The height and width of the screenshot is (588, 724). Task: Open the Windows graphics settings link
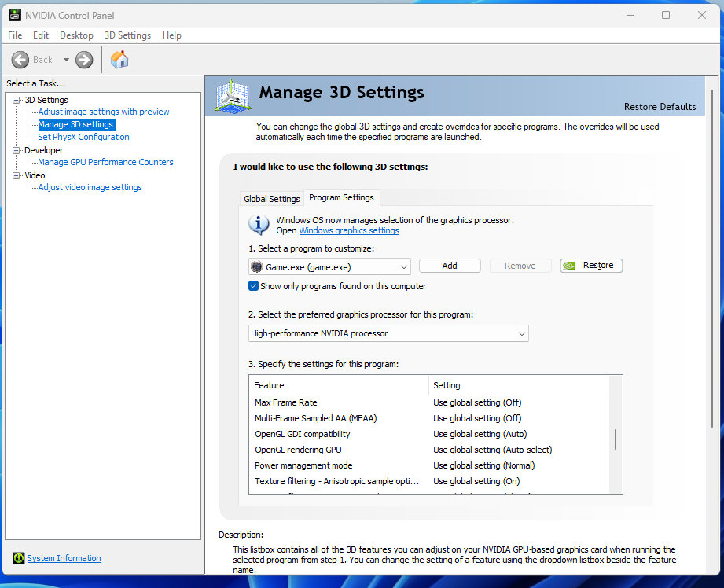(349, 230)
